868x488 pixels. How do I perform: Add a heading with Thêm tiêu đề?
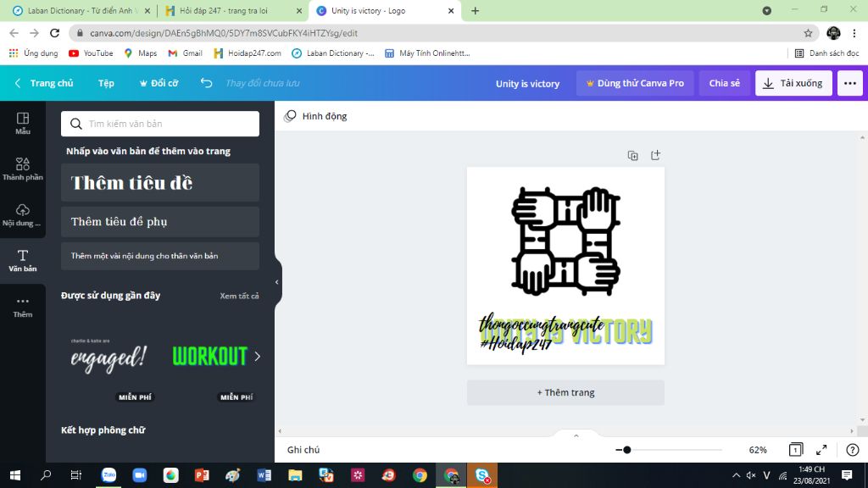(x=160, y=183)
